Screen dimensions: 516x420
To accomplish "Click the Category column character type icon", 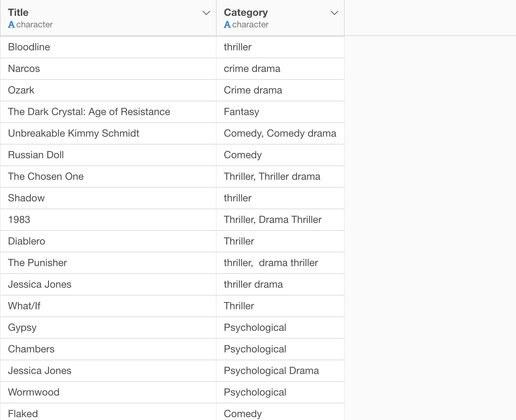I will point(227,24).
